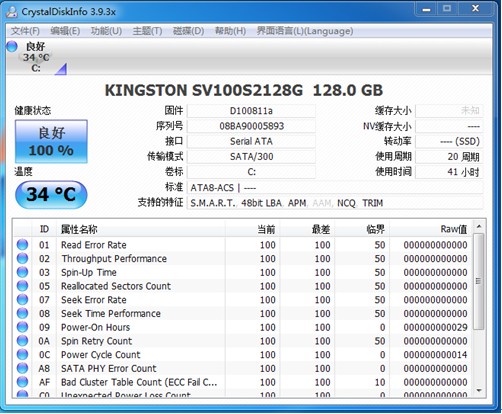Click the blue triangle drive selection marker
Viewport: 502px width, 414px height.
61,69
